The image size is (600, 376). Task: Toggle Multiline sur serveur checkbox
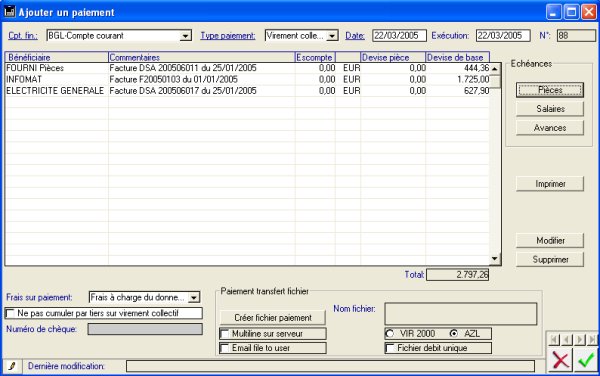pos(225,334)
